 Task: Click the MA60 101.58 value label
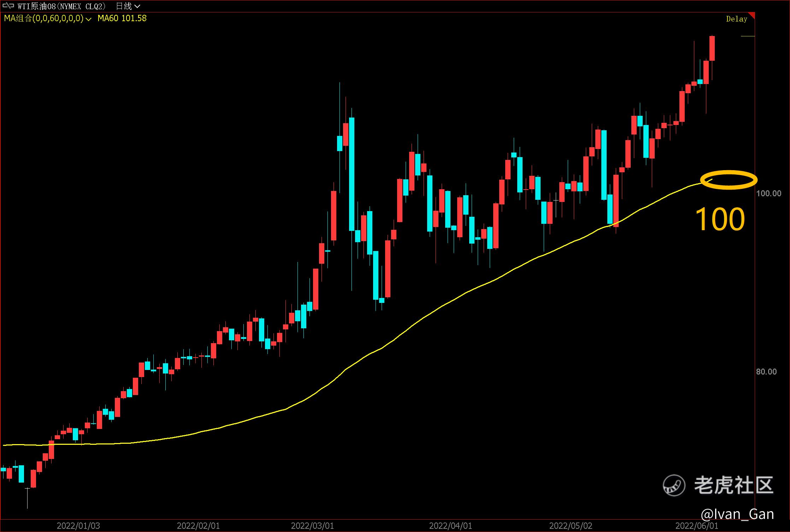[x=122, y=18]
